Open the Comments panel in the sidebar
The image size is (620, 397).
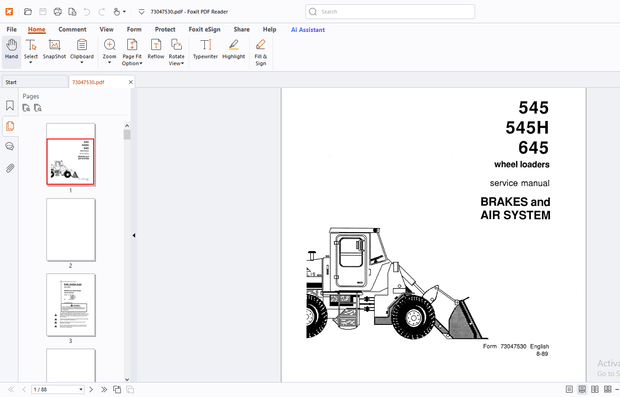[x=10, y=147]
